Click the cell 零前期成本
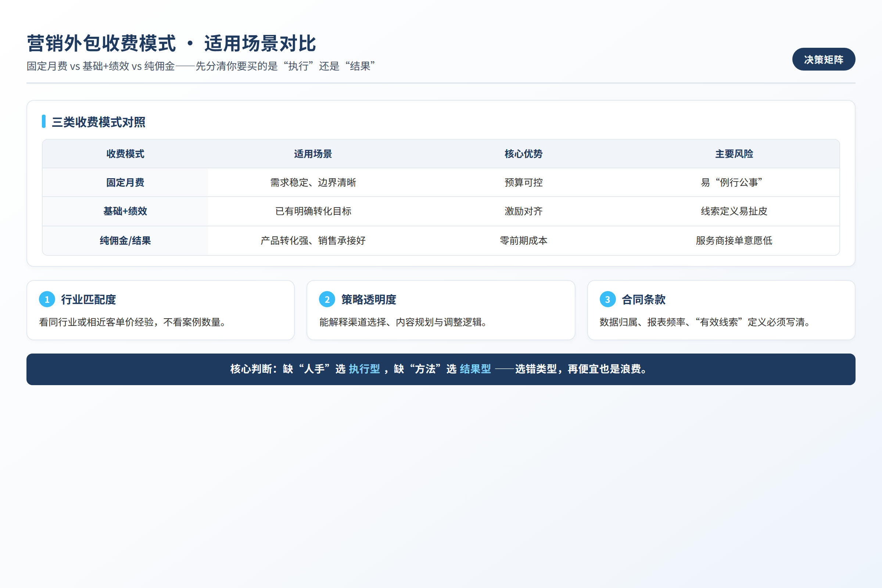 523,240
